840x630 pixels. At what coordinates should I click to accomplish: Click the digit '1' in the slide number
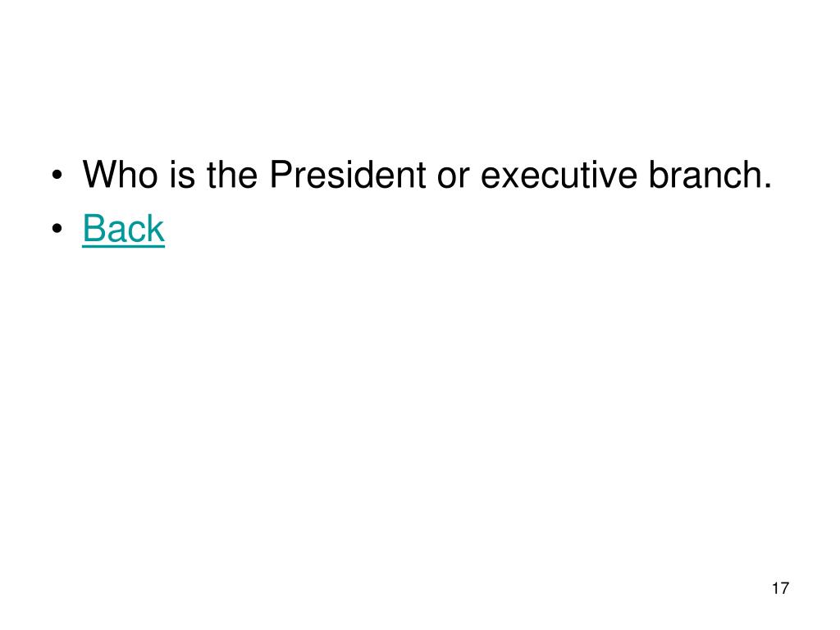click(775, 588)
